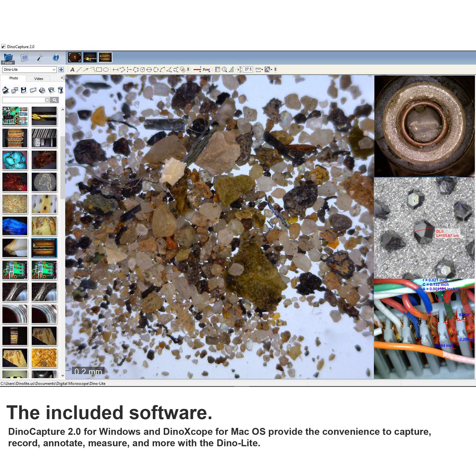Switch to the Photo tab
The width and height of the screenshot is (476, 476).
point(14,78)
